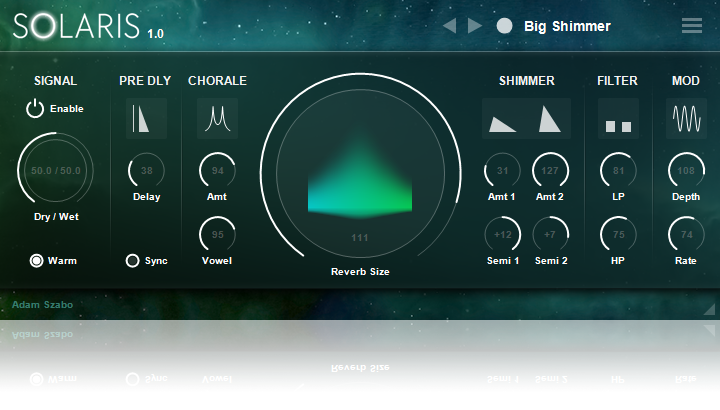Click the Adam Szabo credit text
Screen dimensions: 720x410
coord(42,305)
